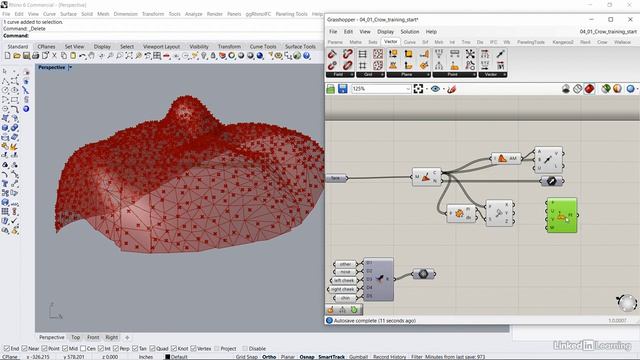Click the New file icon in Rhino toolbar
The height and width of the screenshot is (360, 640).
(7, 56)
